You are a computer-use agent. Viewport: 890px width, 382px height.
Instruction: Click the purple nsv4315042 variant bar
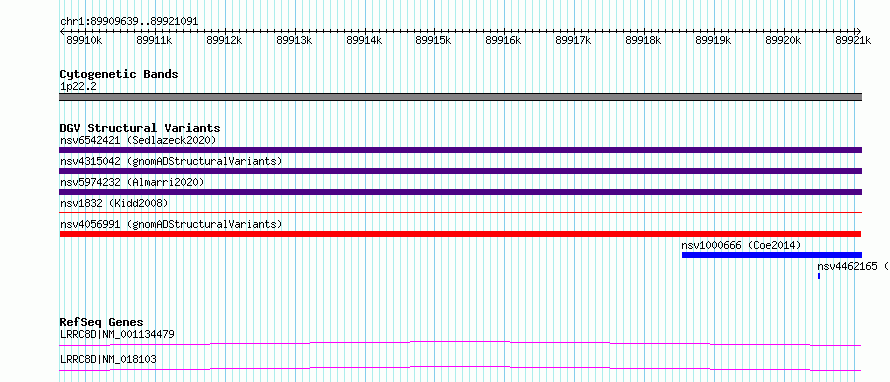click(460, 171)
